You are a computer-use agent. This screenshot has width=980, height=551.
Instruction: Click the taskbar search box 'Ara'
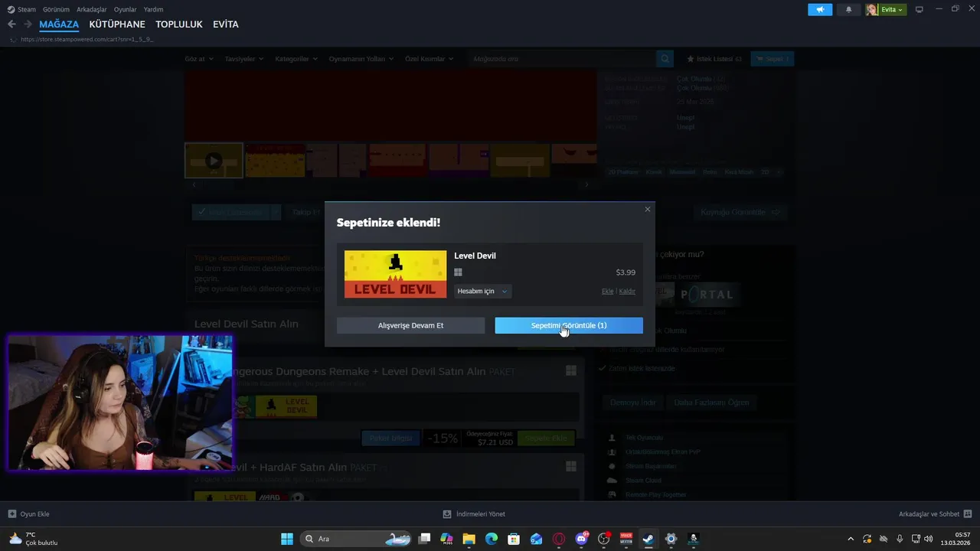356,539
